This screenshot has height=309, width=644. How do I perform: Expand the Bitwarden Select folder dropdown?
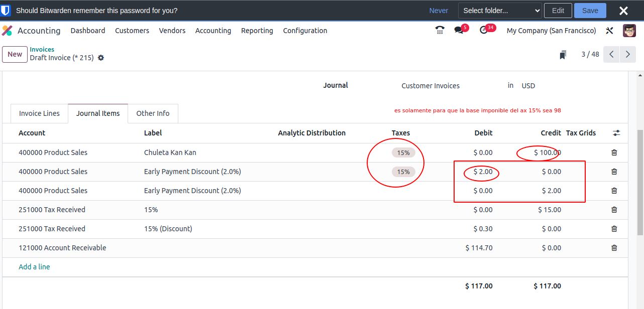coord(500,11)
